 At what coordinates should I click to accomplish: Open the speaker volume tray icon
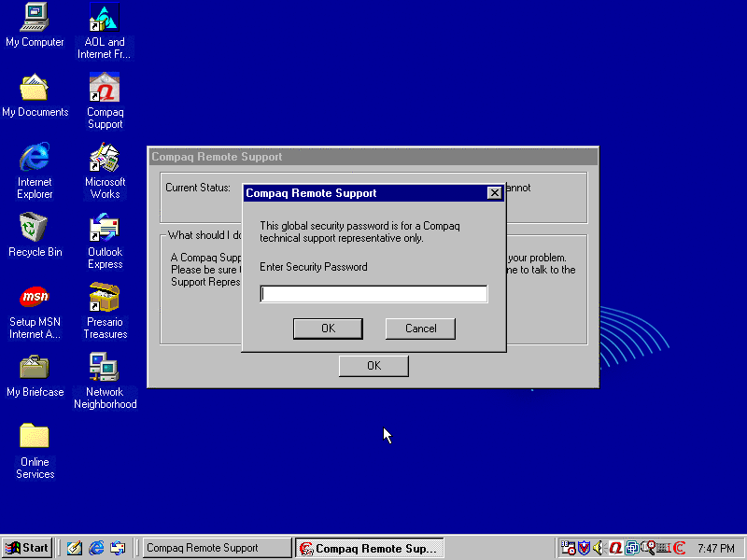tap(599, 548)
